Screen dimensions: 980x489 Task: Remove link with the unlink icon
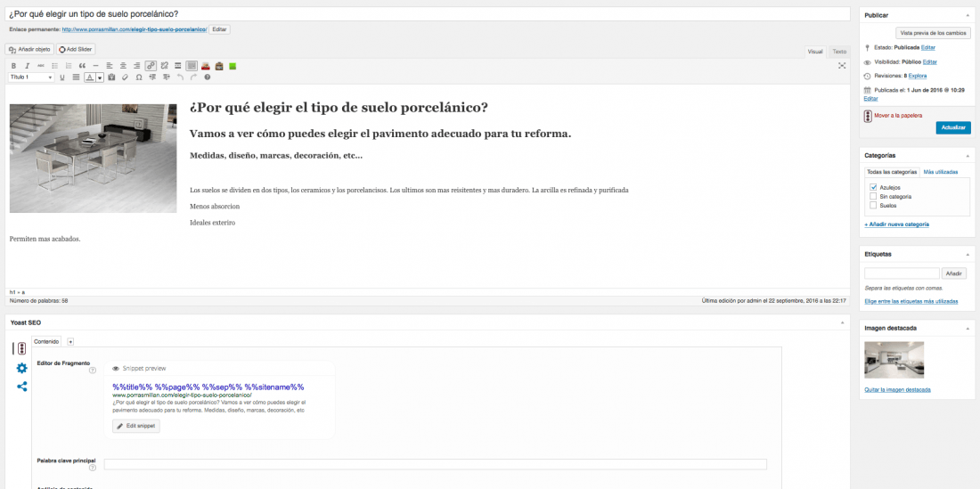[165, 66]
